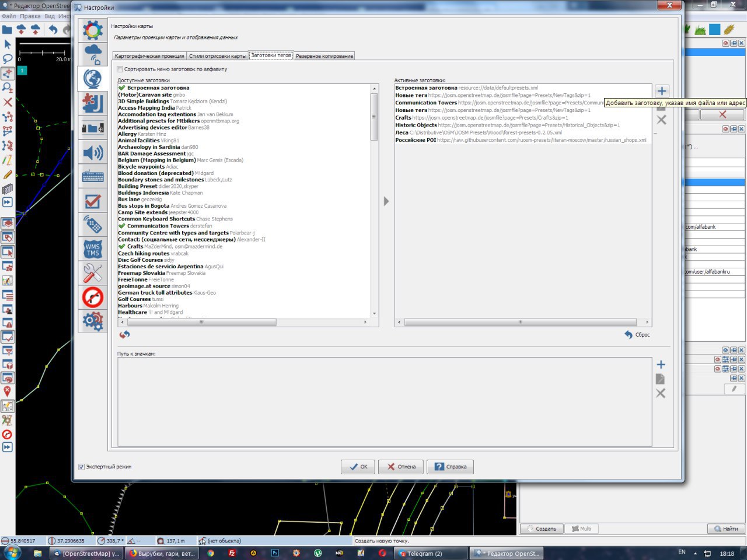Open FileZilla from the taskbar
747x560 pixels.
tap(232, 553)
